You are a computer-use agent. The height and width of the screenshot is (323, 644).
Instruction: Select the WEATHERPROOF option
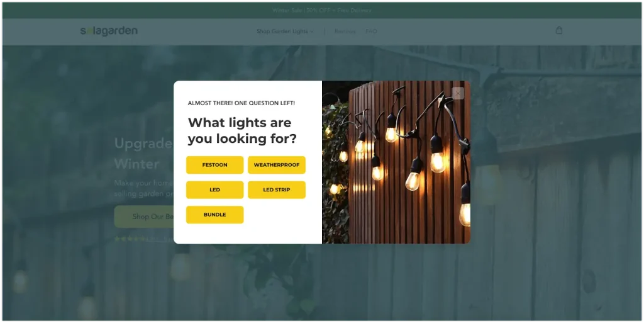[277, 165]
